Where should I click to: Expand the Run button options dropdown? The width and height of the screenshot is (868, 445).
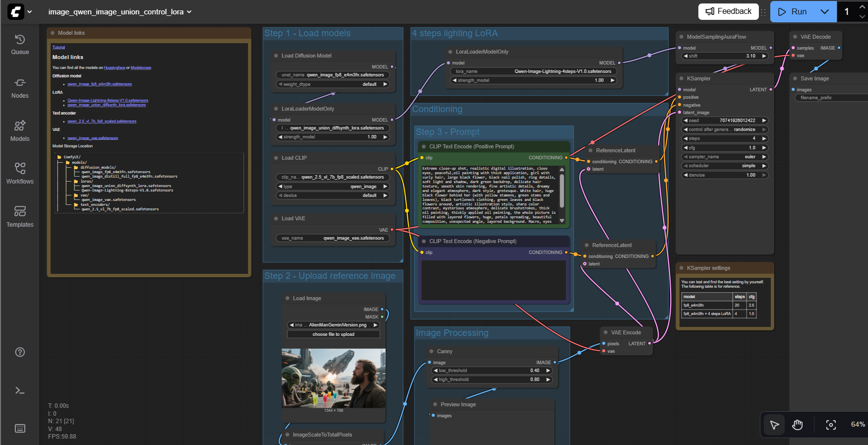824,11
